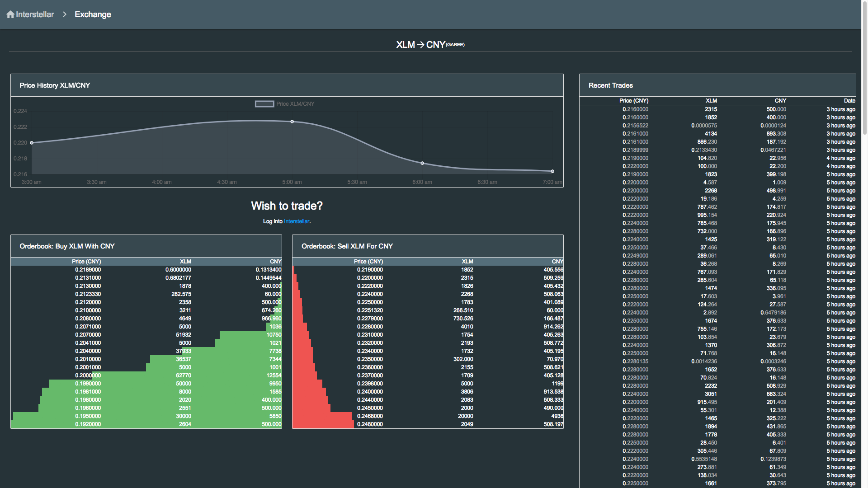The width and height of the screenshot is (868, 488).
Task: Click the XLM → CNY pair title
Action: [430, 45]
